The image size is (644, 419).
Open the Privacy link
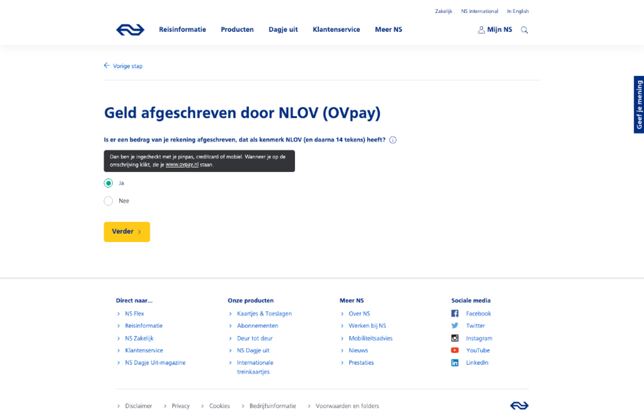pyautogui.click(x=180, y=406)
